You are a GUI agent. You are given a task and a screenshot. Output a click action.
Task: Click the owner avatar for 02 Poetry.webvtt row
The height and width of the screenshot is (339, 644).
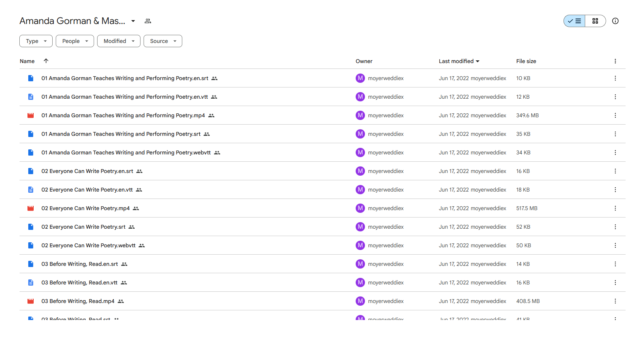pos(360,245)
